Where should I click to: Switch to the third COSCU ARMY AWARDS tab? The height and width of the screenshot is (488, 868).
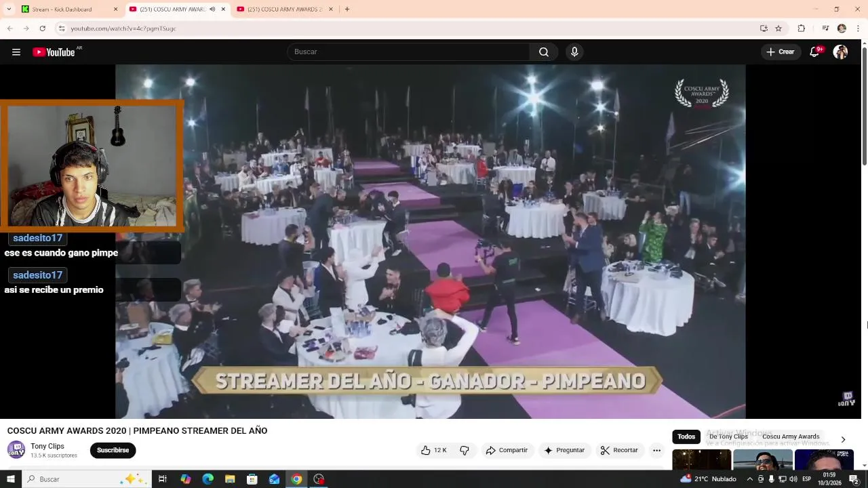coord(285,9)
